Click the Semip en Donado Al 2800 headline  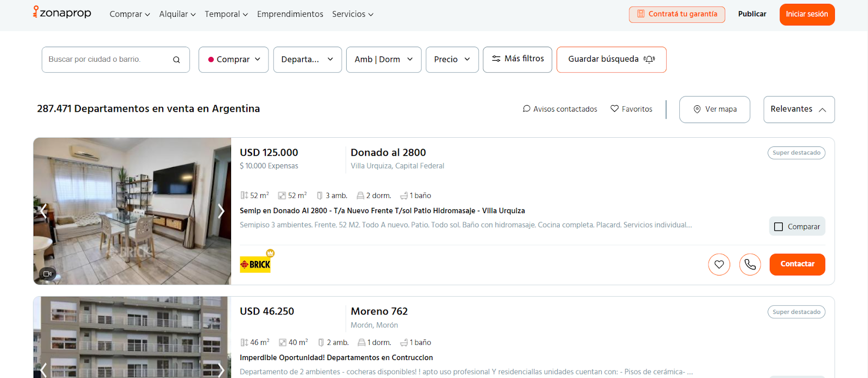[382, 211]
